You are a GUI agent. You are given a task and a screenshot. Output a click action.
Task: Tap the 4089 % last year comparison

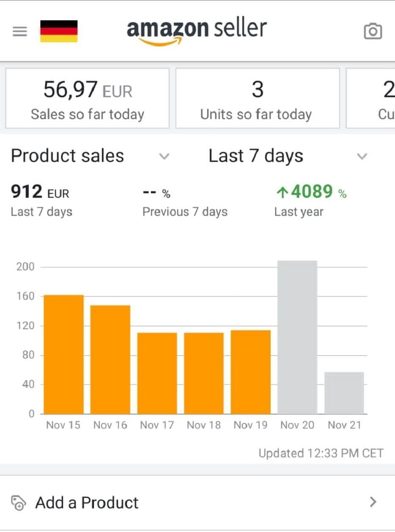312,193
